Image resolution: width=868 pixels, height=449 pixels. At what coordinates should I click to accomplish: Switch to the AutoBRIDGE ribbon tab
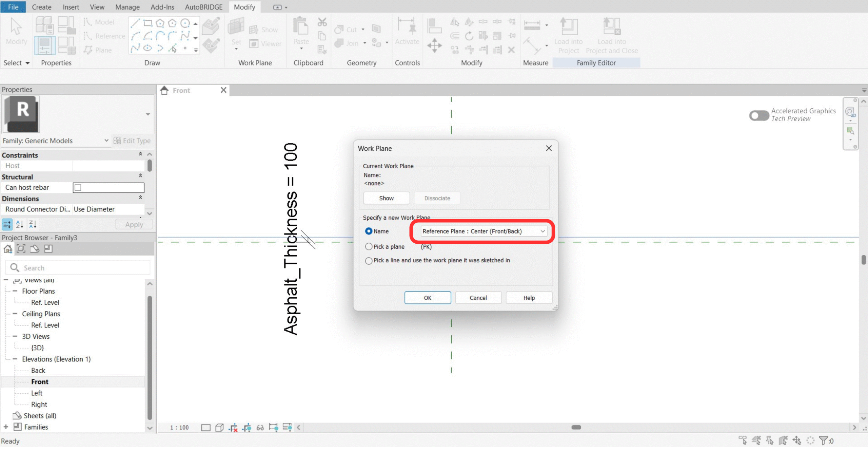click(203, 7)
